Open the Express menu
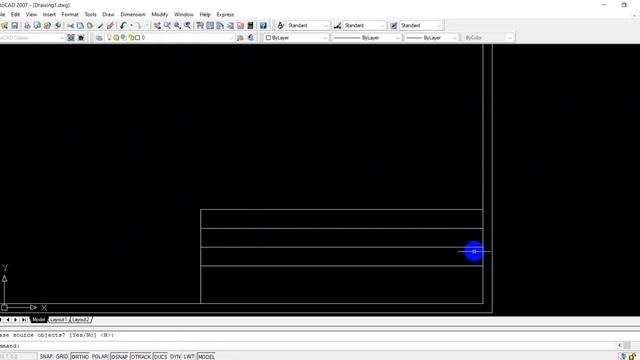 225,14
